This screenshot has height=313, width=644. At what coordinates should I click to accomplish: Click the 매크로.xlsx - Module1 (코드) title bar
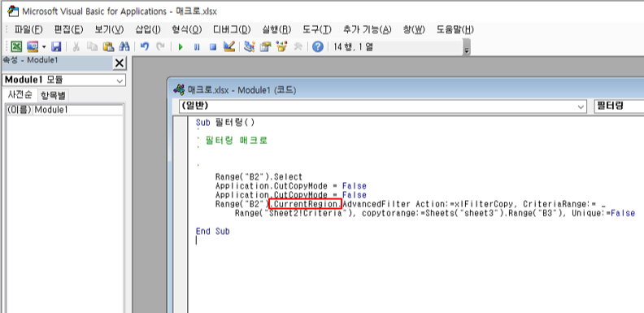click(405, 89)
